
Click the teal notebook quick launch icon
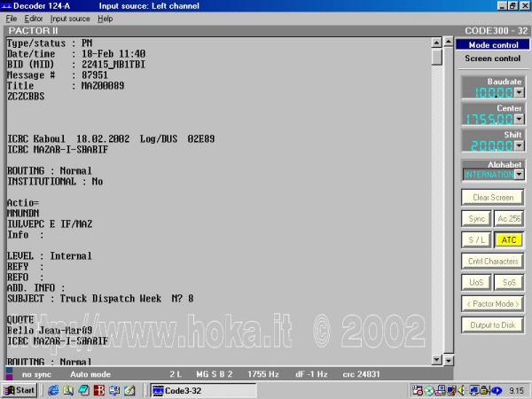point(84,390)
